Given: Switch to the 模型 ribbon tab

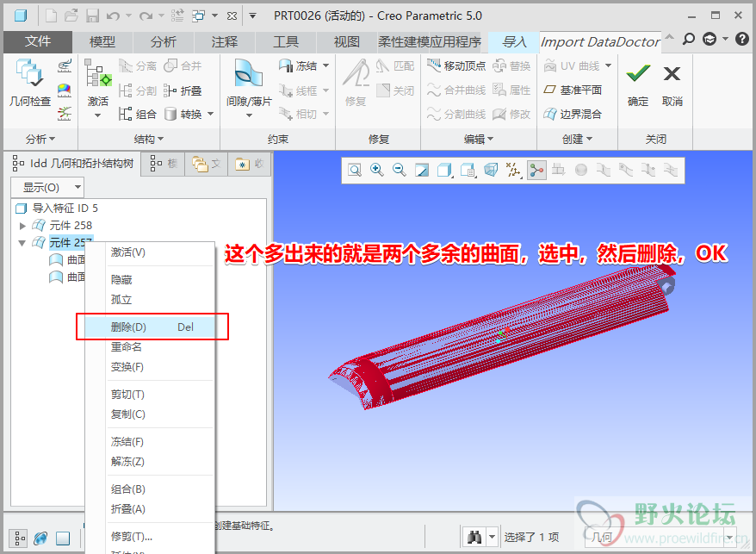Looking at the screenshot, I should coord(102,42).
